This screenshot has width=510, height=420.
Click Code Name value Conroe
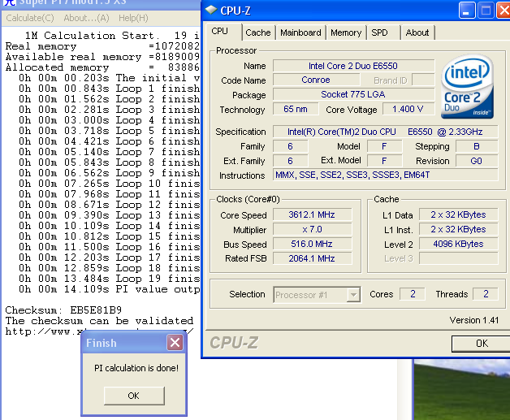316,80
